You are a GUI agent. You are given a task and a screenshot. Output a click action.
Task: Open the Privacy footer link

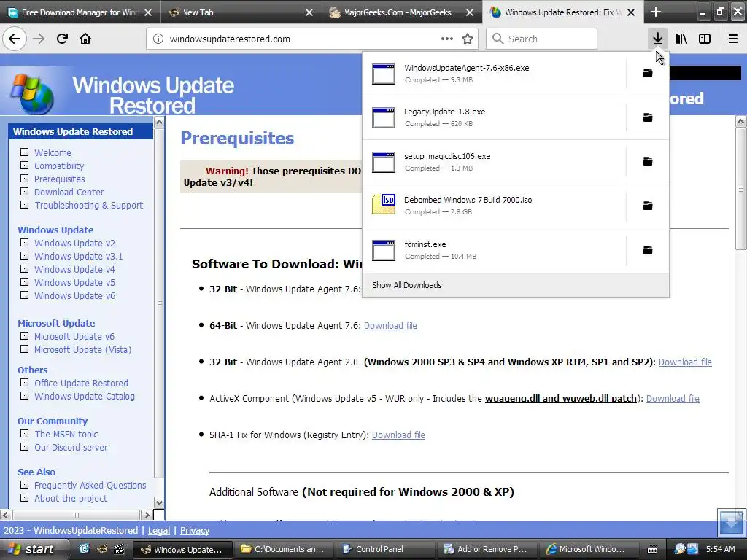click(x=195, y=531)
